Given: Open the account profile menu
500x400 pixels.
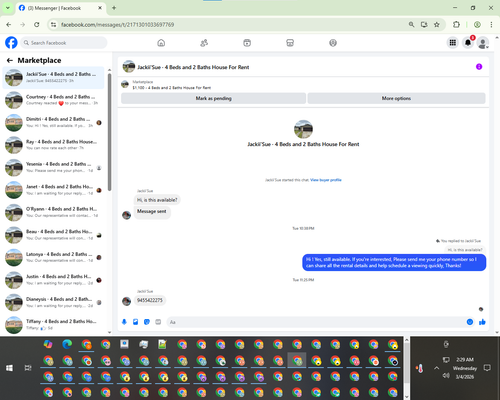Looking at the screenshot, I should pos(483,43).
